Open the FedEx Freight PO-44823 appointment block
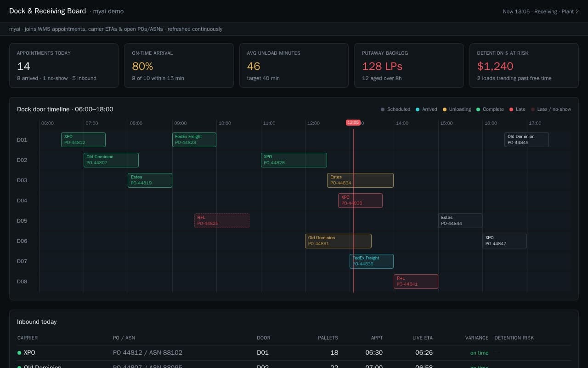Image resolution: width=588 pixels, height=368 pixels. (194, 140)
